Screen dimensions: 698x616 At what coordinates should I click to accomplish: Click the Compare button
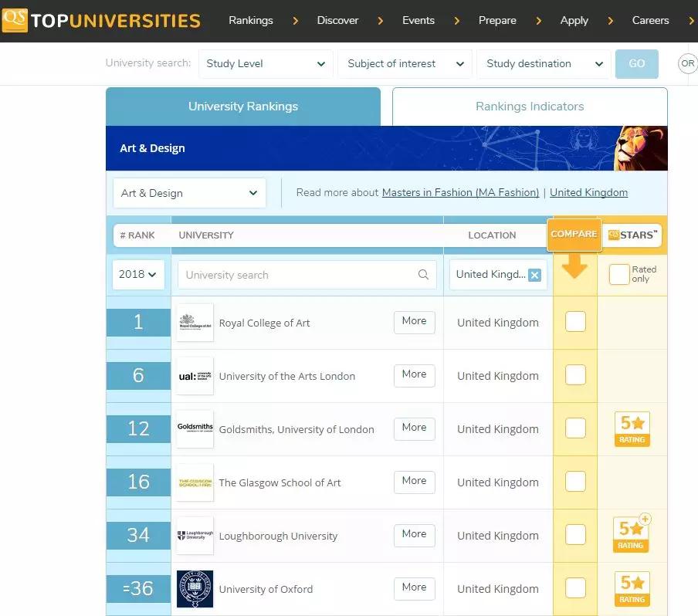pos(574,234)
